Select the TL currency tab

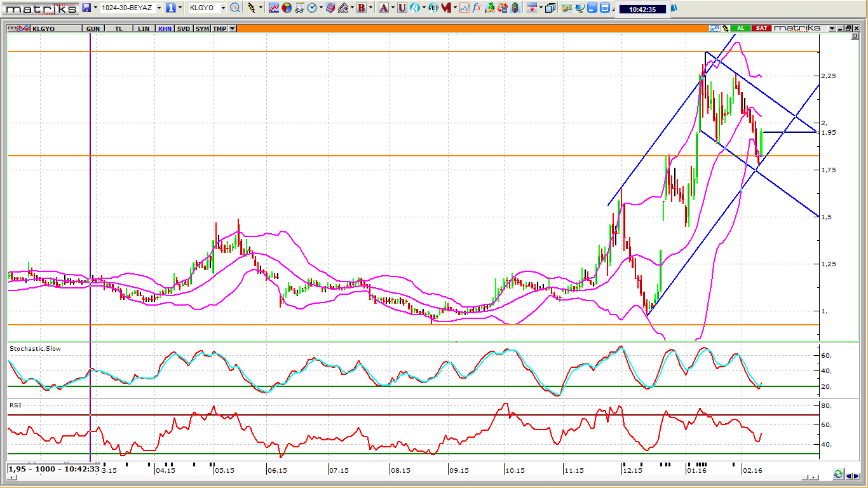click(x=119, y=29)
